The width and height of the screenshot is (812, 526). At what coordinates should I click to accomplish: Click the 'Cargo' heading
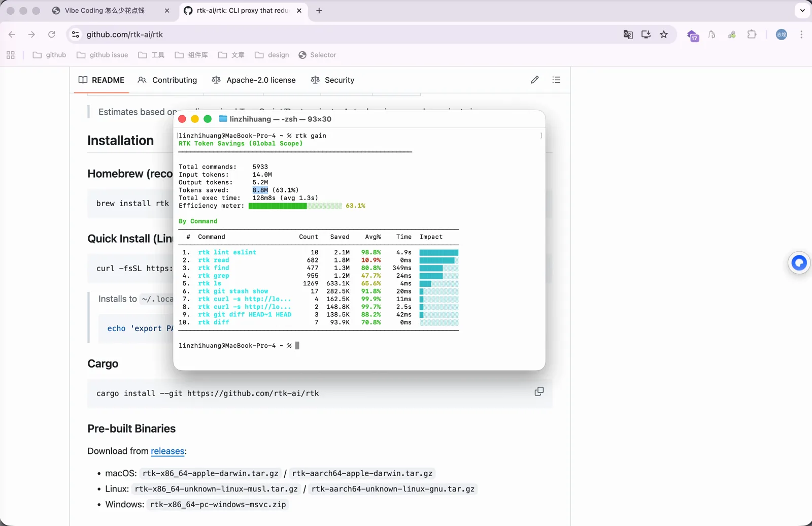[103, 364]
